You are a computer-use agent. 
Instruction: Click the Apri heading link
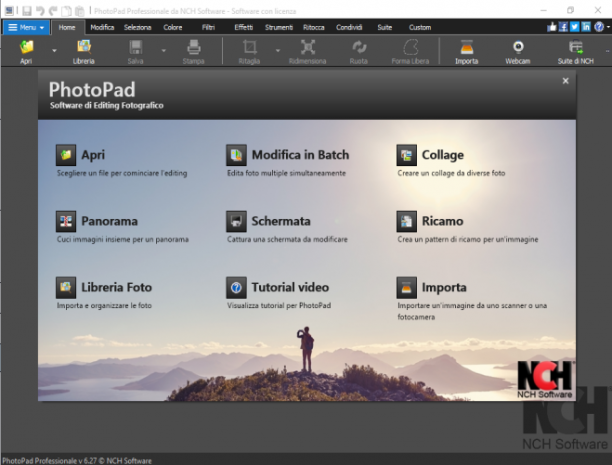click(x=93, y=155)
